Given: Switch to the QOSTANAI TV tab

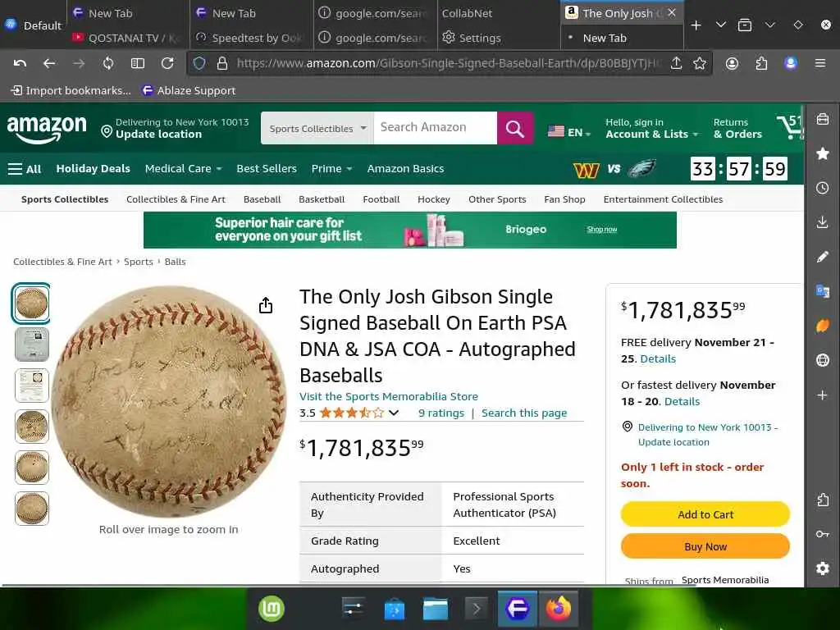Looking at the screenshot, I should click(x=129, y=38).
